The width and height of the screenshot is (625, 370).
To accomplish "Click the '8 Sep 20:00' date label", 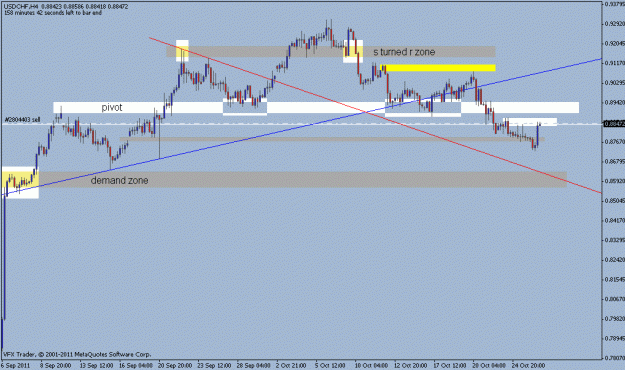I will click(x=55, y=365).
